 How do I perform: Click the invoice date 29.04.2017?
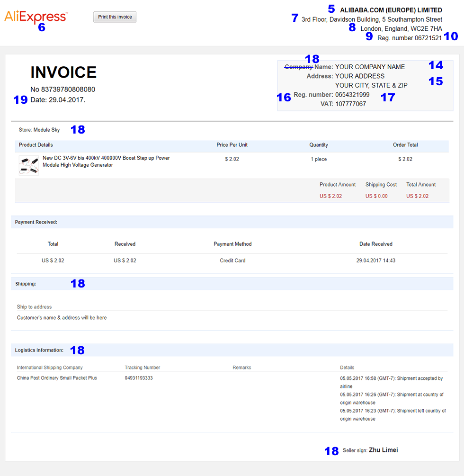[67, 100]
